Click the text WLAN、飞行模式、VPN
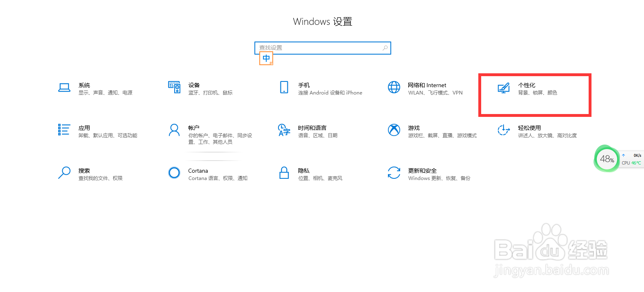This screenshot has height=292, width=644. point(436,93)
